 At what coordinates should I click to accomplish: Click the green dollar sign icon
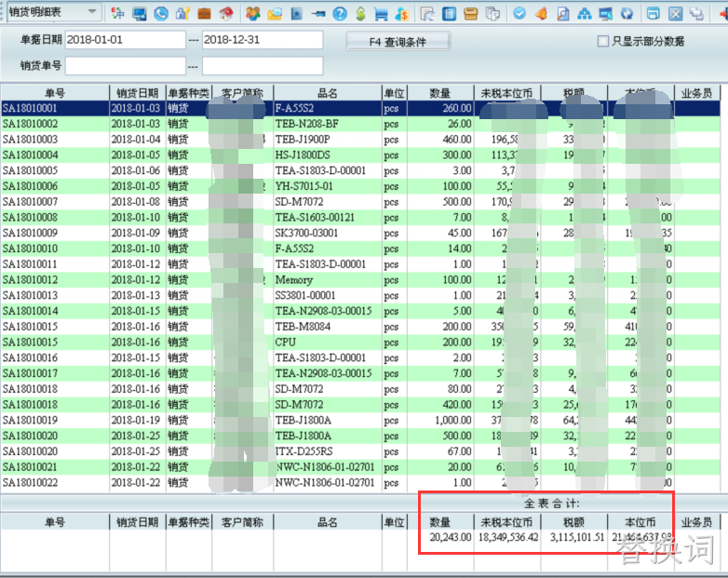[x=360, y=14]
